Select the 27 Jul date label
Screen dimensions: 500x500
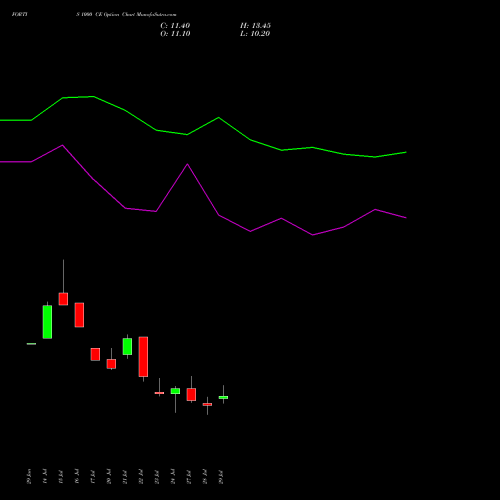189,476
